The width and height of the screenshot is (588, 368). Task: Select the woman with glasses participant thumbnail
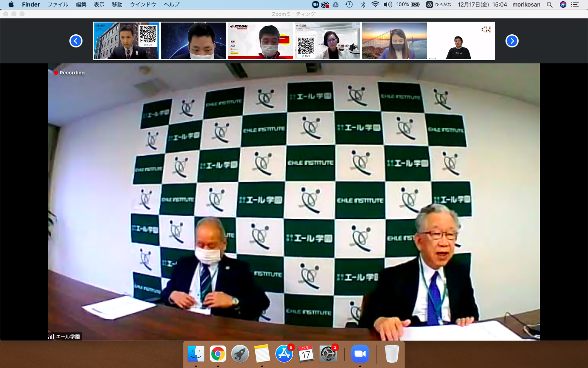327,41
